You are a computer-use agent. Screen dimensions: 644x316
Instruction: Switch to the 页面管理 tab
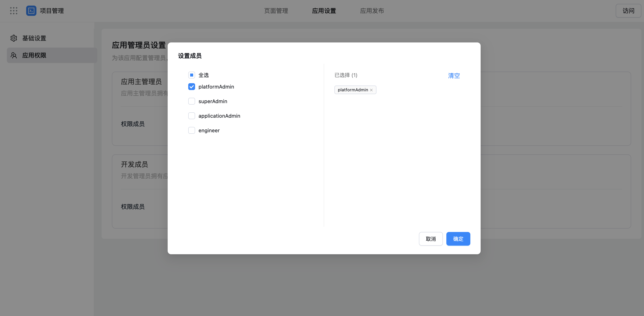276,11
